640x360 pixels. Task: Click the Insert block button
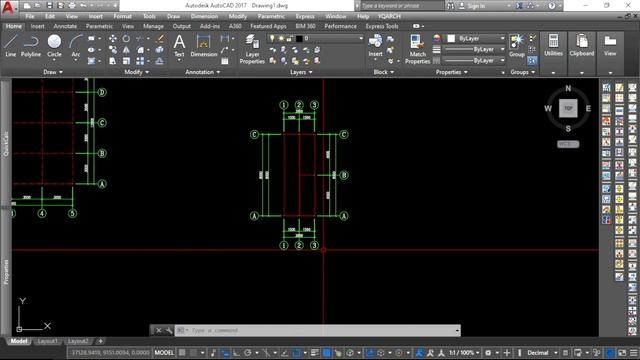click(x=375, y=46)
